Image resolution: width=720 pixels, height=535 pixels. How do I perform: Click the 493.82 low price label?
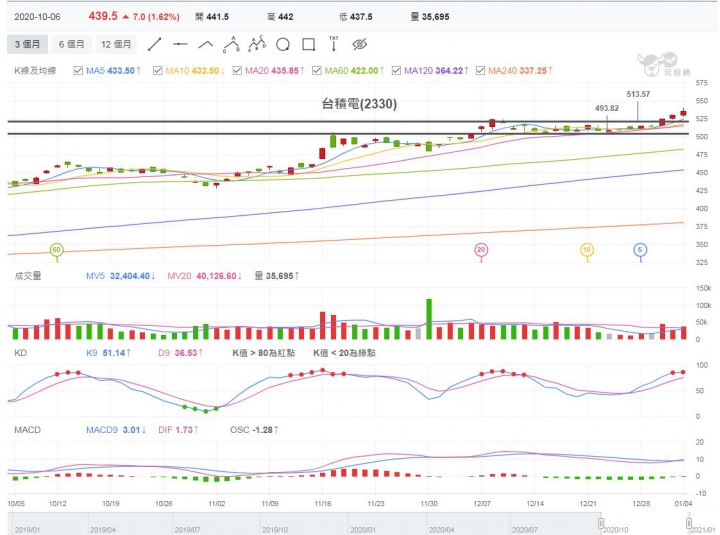click(x=607, y=108)
